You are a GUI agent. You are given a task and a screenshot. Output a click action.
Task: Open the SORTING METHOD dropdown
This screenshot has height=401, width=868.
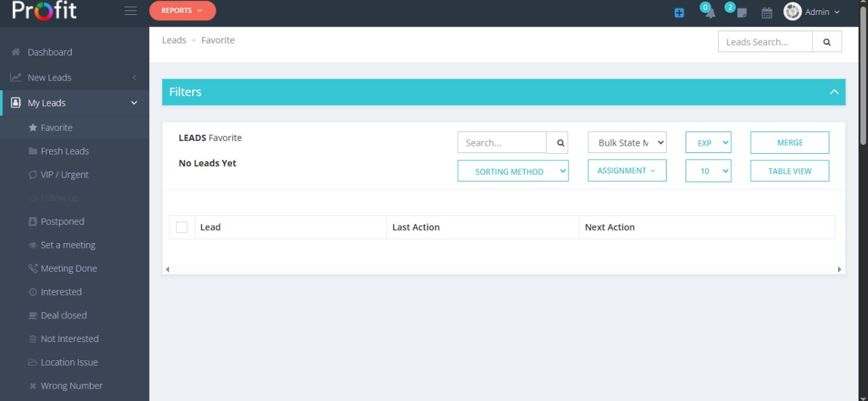tap(513, 171)
